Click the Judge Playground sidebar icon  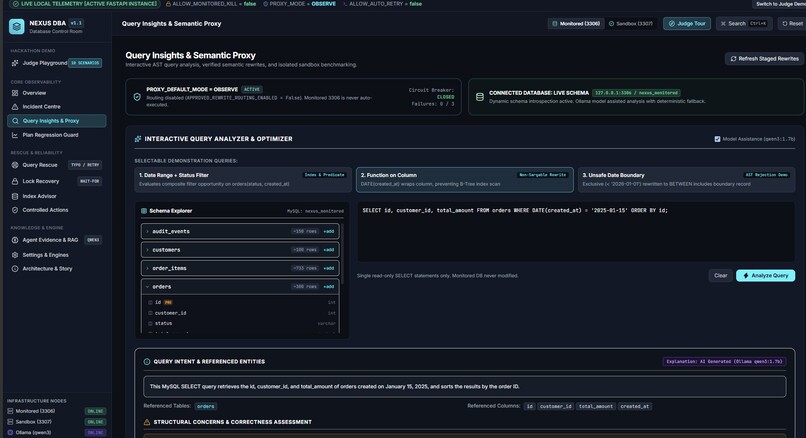(15, 63)
